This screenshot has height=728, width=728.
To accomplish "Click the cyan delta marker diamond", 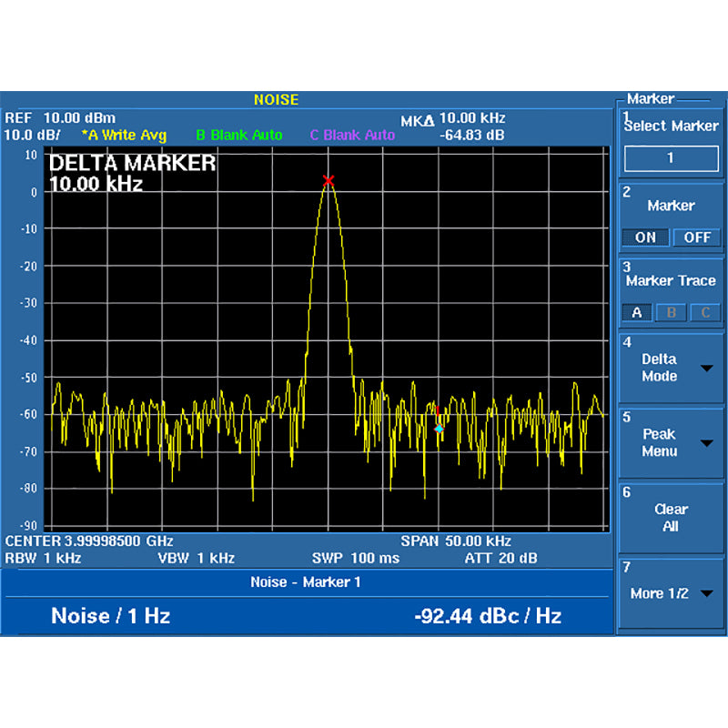I will tap(439, 428).
